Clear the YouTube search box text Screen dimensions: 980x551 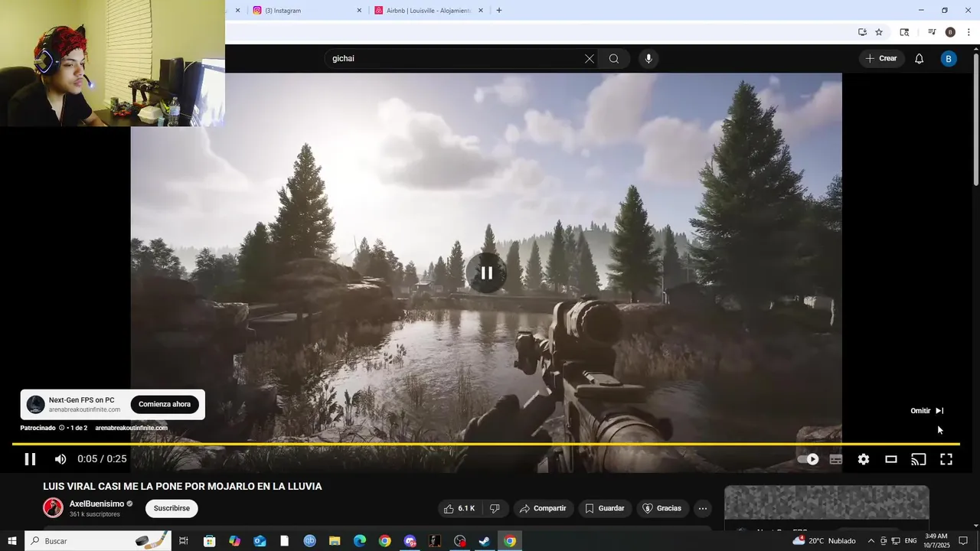[590, 59]
